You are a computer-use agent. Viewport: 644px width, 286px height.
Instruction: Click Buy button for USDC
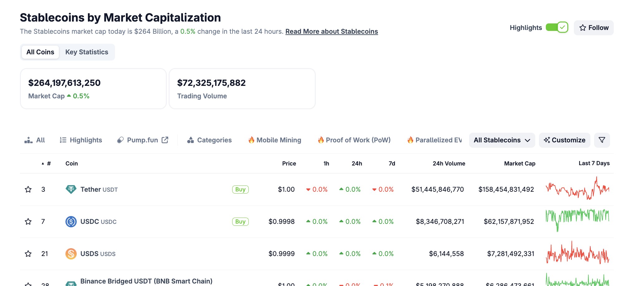[x=240, y=221]
